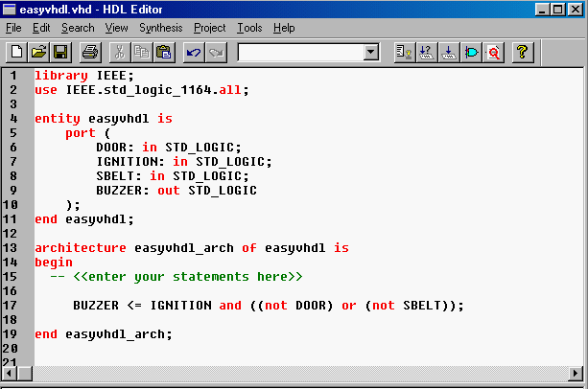Open the Tools menu

click(251, 28)
